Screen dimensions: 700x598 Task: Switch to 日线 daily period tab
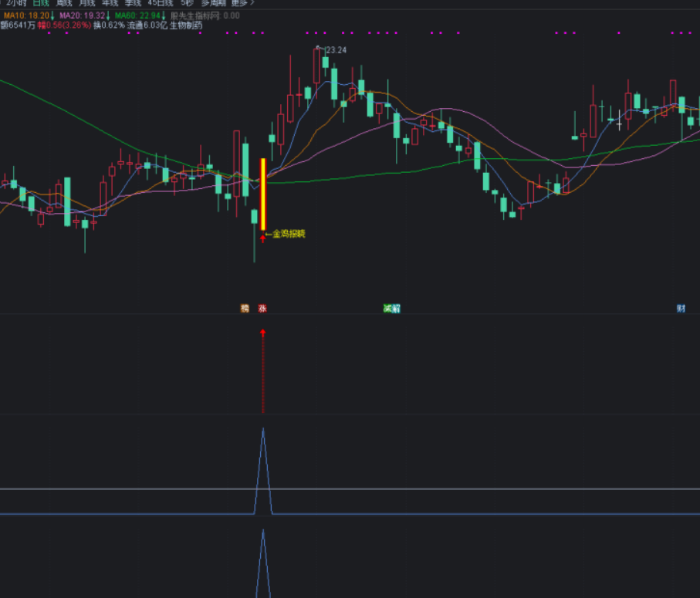[x=40, y=3]
